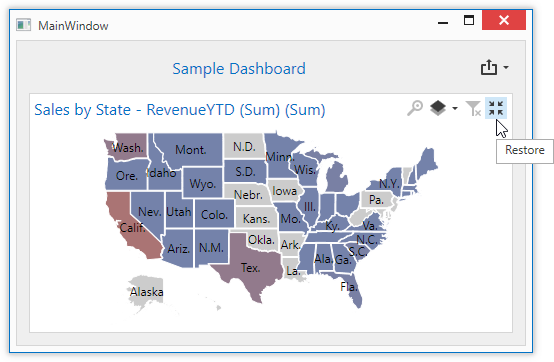Expand the Values layer dropdown arrow
554x362 pixels.
(x=455, y=108)
